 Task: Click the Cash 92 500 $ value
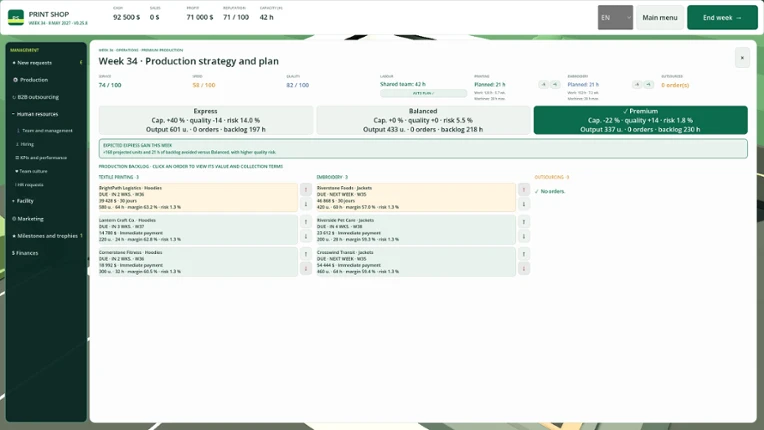point(127,17)
